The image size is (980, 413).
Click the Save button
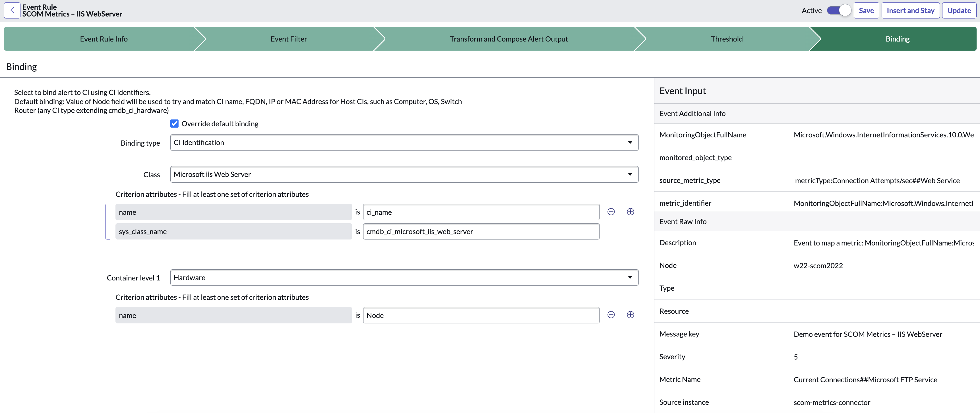coord(866,10)
